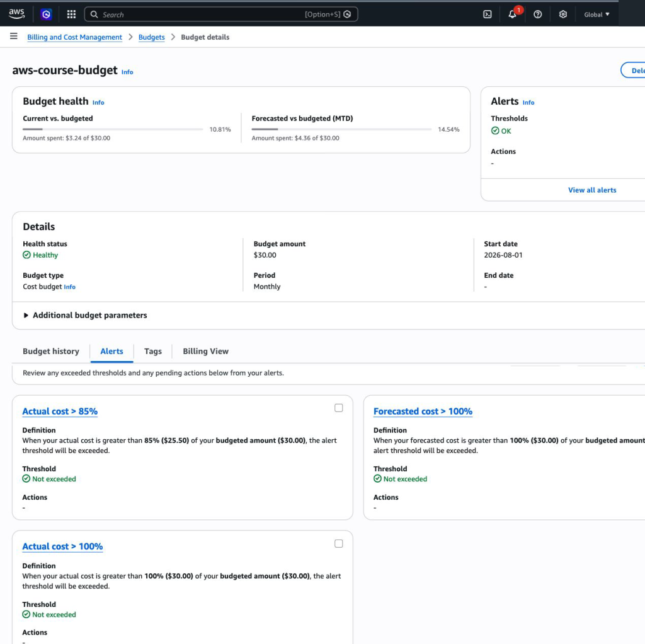Click the $30.00 budget amount value in Details
This screenshot has width=645, height=644.
pyautogui.click(x=265, y=255)
